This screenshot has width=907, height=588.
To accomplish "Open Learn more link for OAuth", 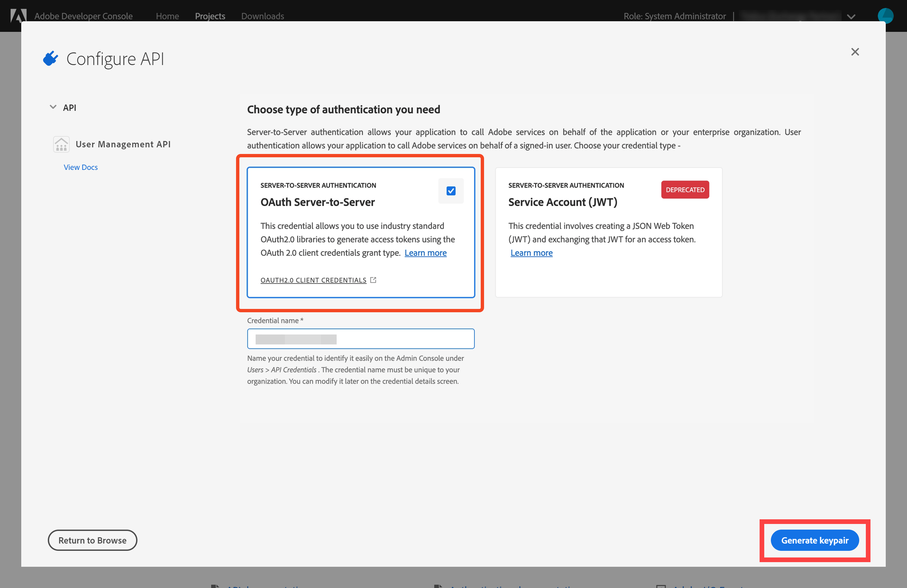I will click(425, 253).
